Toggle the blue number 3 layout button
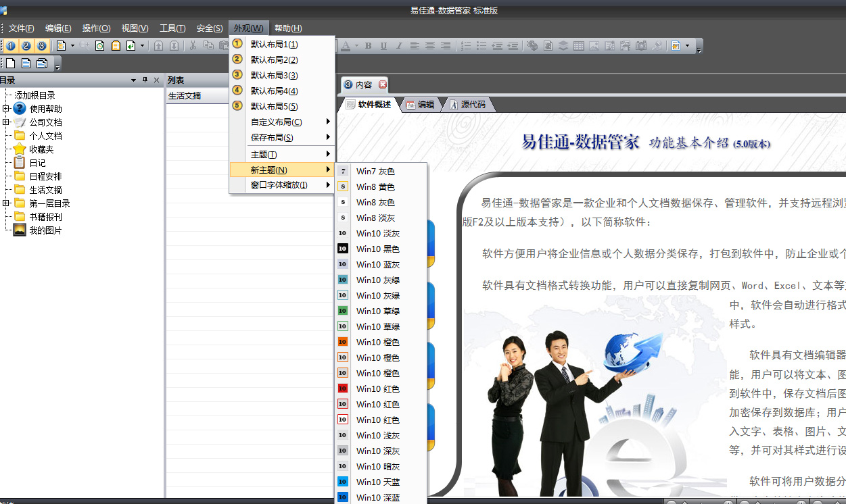Viewport: 846px width, 504px height. (x=41, y=46)
